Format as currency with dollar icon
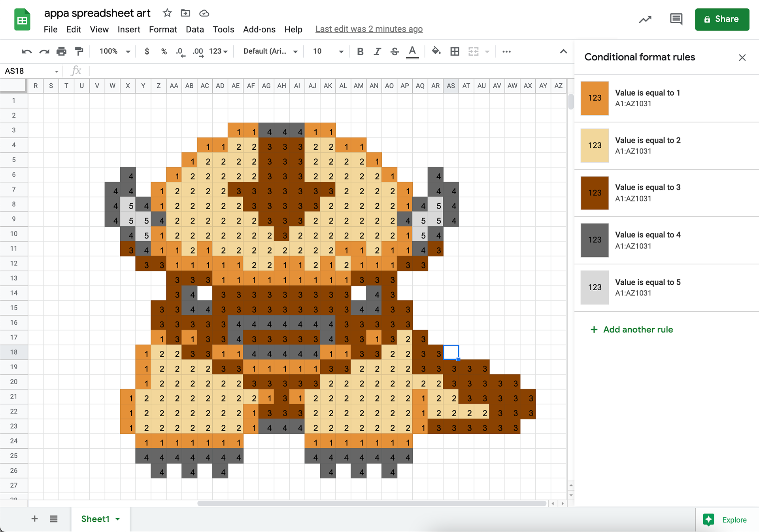Image resolution: width=759 pixels, height=532 pixels. (x=147, y=51)
